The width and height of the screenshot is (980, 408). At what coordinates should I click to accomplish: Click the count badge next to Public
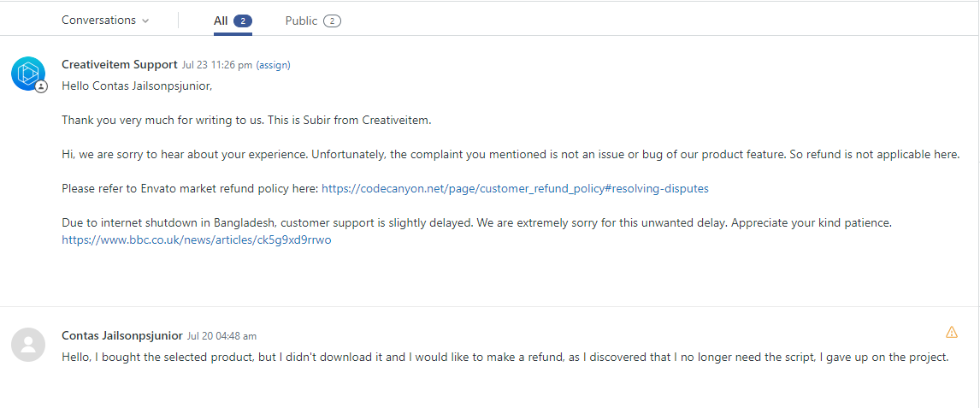click(x=332, y=21)
